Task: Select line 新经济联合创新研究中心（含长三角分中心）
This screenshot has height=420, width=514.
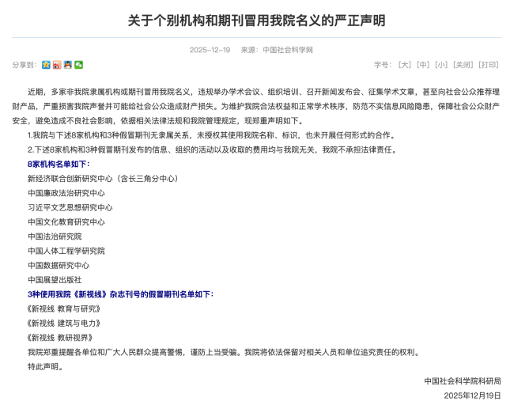Action: [x=103, y=178]
